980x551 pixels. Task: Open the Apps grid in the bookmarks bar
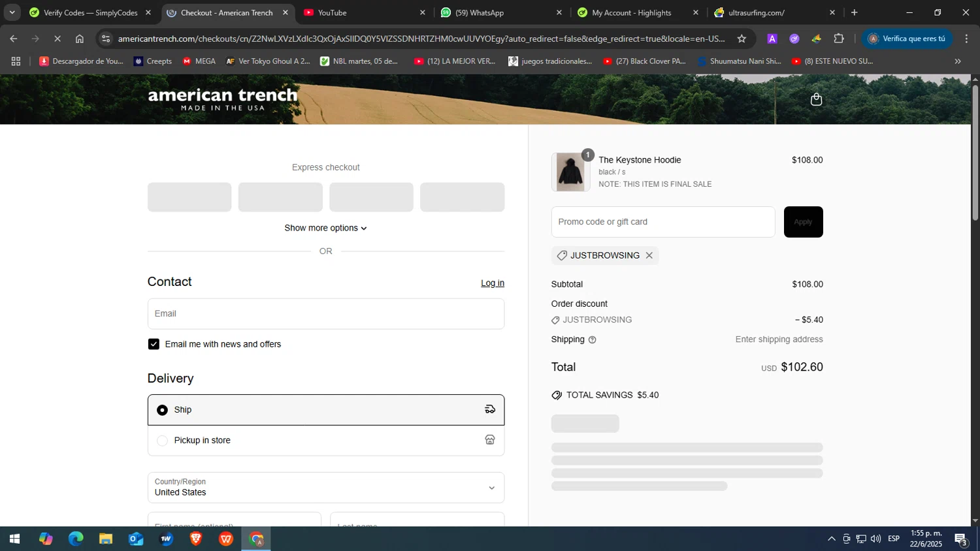[x=16, y=61]
